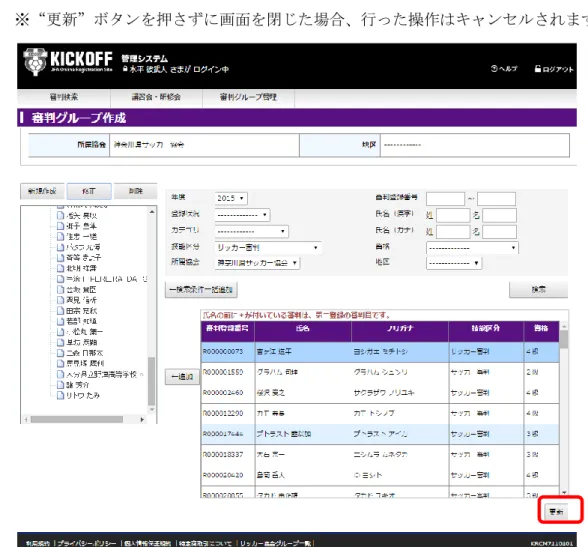
Task: Click the logout padlock icon
Action: (x=538, y=69)
